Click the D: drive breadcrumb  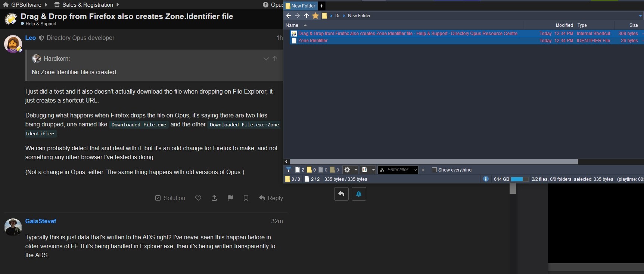tap(337, 16)
